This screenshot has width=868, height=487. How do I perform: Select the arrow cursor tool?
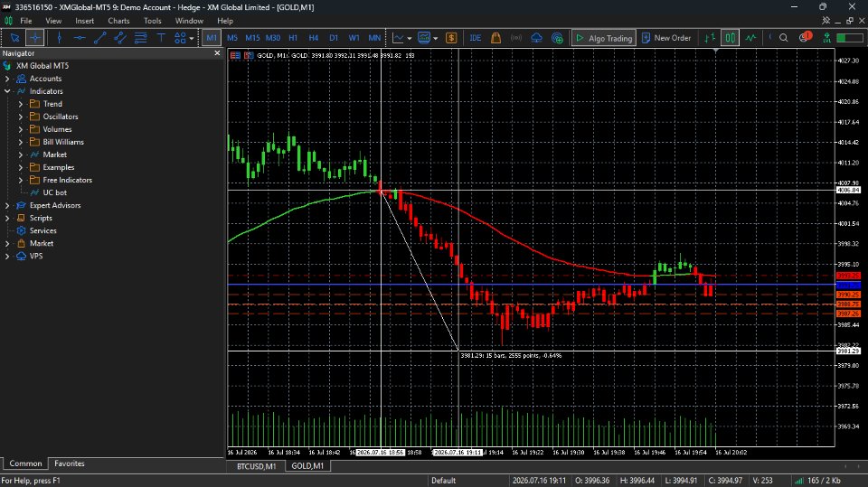(15, 38)
